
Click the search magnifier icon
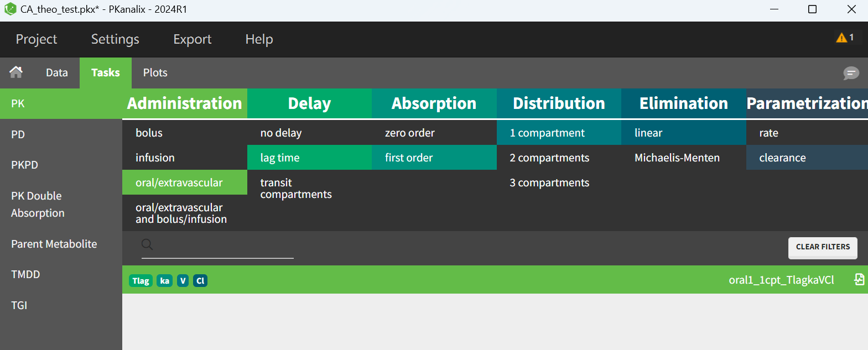click(147, 244)
